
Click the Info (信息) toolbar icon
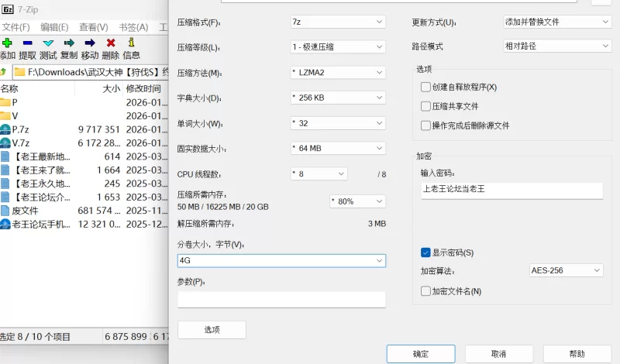pos(131,43)
